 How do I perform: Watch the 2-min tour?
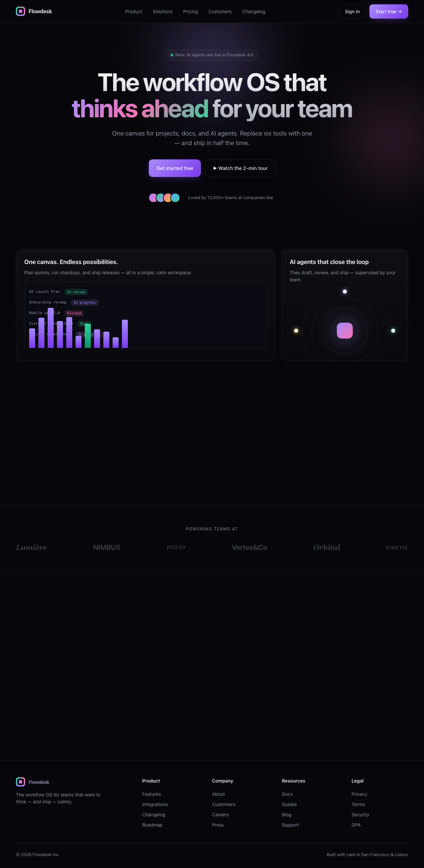click(x=240, y=168)
